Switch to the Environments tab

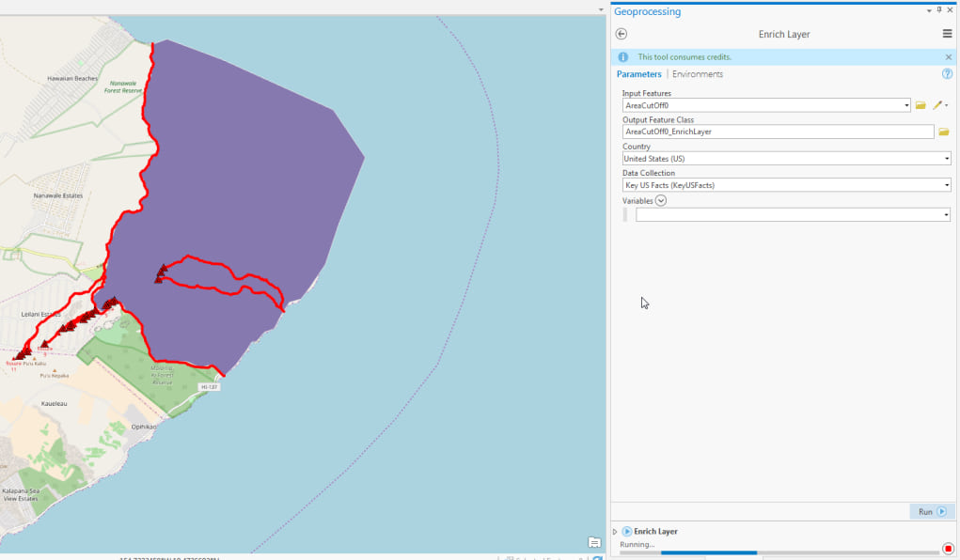pyautogui.click(x=698, y=74)
